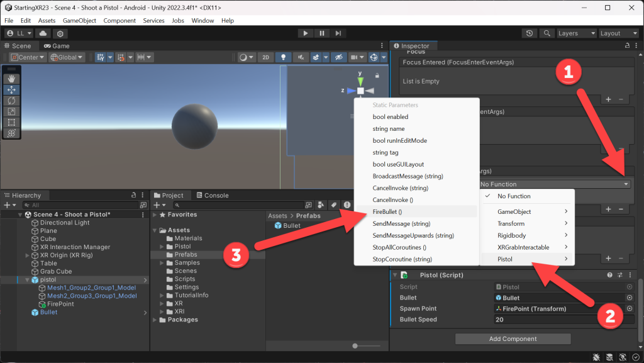Choose FireBullet () from the function list
This screenshot has width=644, height=363.
coord(416,211)
